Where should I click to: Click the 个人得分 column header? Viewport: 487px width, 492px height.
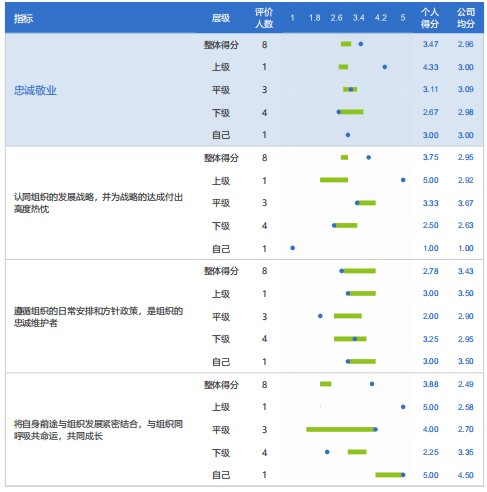(x=430, y=18)
